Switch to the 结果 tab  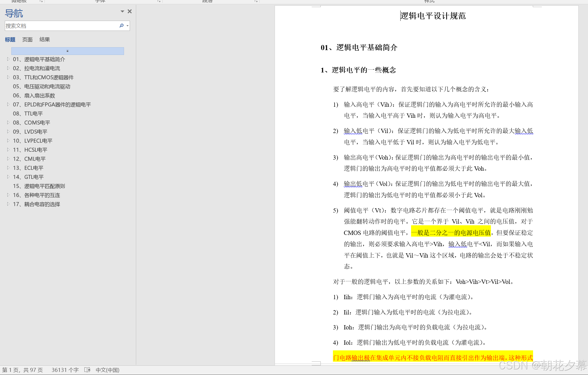(44, 40)
